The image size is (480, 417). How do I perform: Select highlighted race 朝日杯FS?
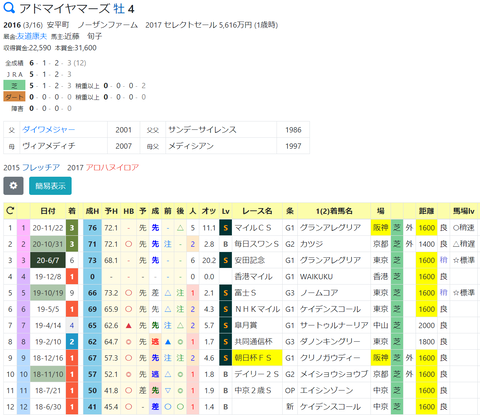coord(257,358)
